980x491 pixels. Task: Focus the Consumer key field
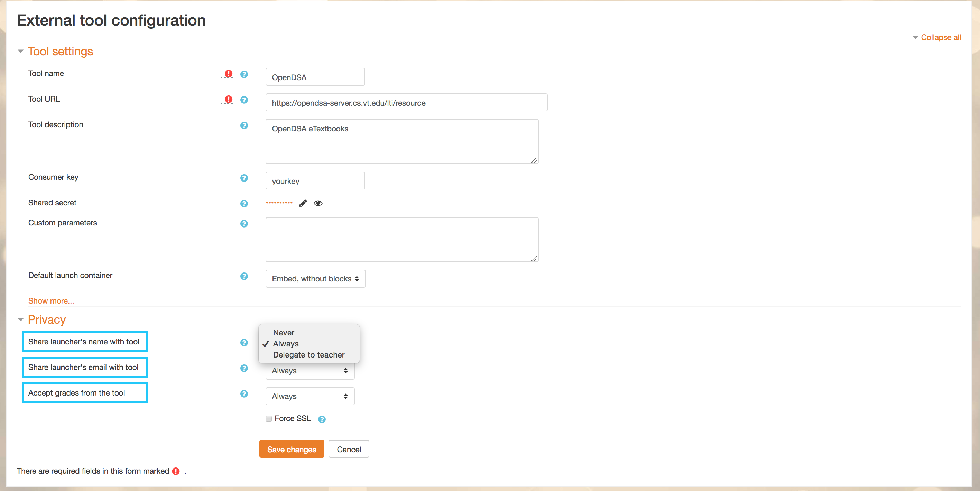click(315, 180)
